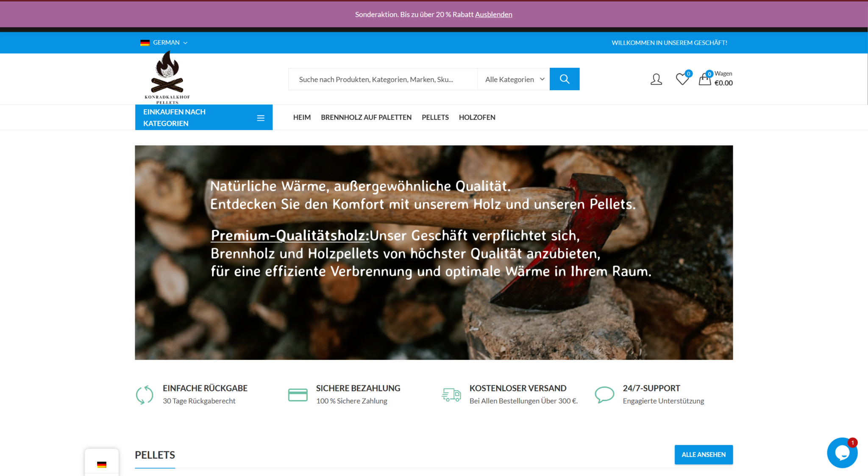Open the wishlist heart icon

(682, 79)
